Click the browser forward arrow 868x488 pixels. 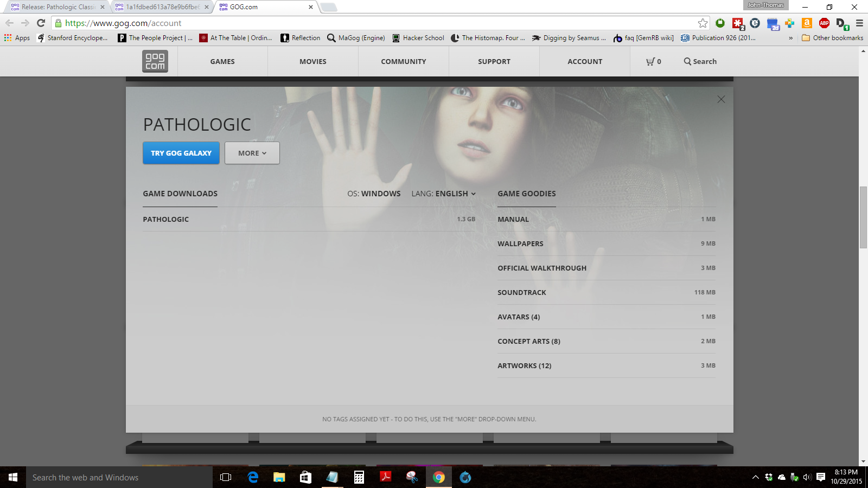[x=25, y=23]
